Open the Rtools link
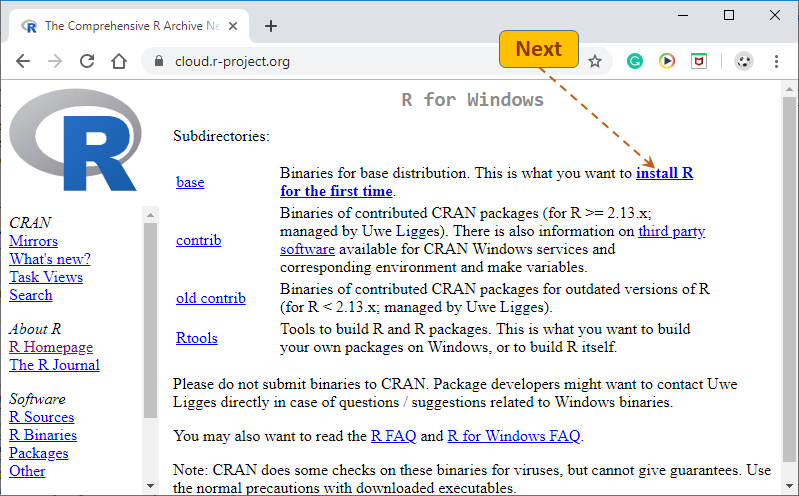Screen dimensions: 799x496 tap(197, 337)
